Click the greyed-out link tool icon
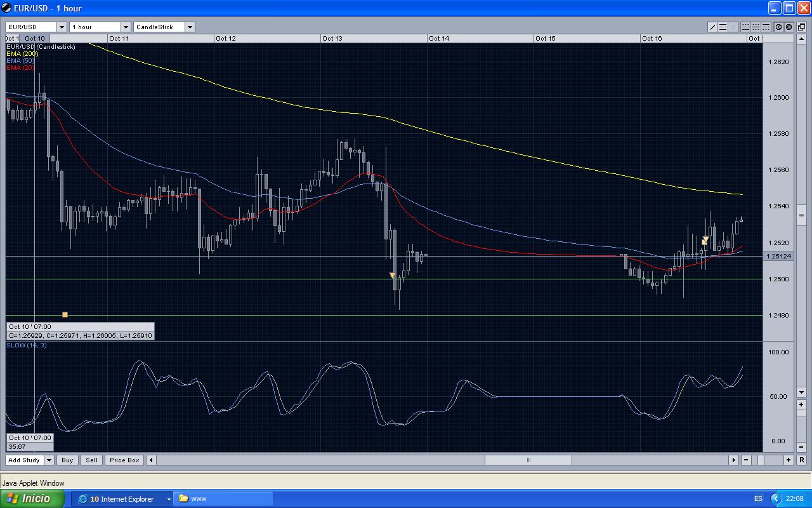This screenshot has height=508, width=812. pyautogui.click(x=733, y=27)
